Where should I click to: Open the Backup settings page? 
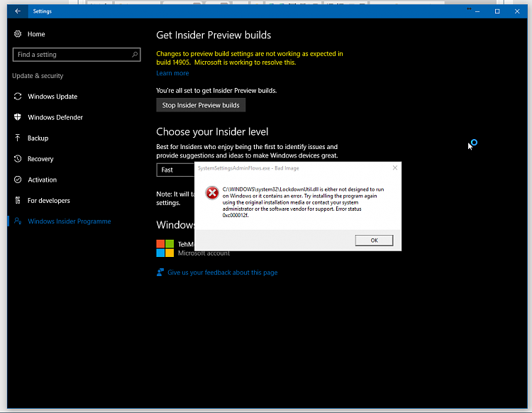click(38, 138)
